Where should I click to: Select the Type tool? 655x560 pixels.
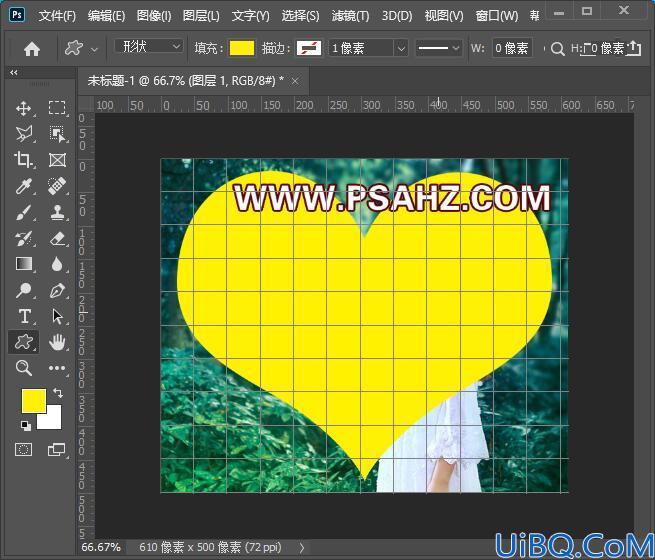[x=25, y=316]
